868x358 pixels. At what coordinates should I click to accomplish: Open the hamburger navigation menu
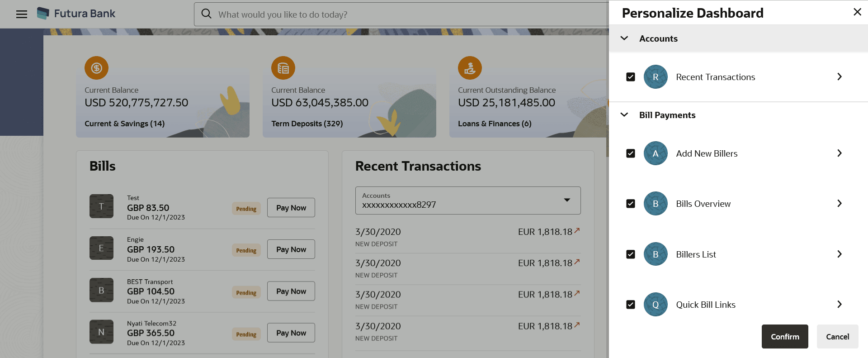coord(22,14)
